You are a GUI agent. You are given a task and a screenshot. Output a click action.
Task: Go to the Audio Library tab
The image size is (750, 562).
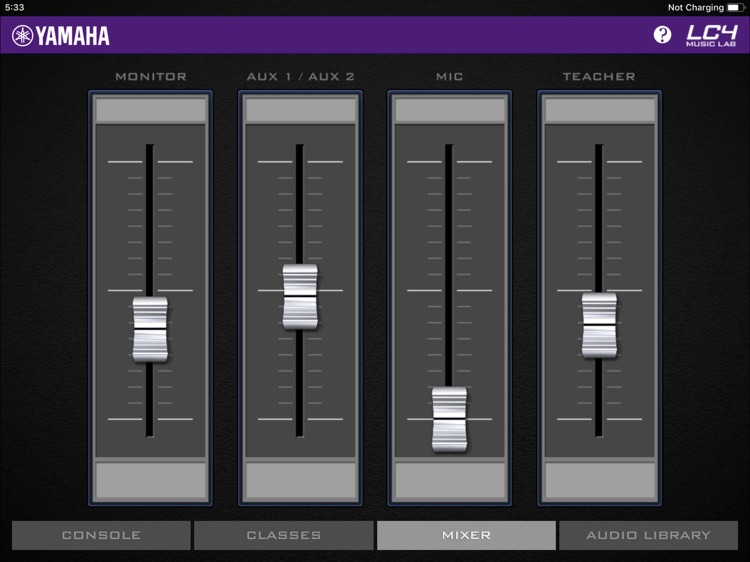coord(649,535)
